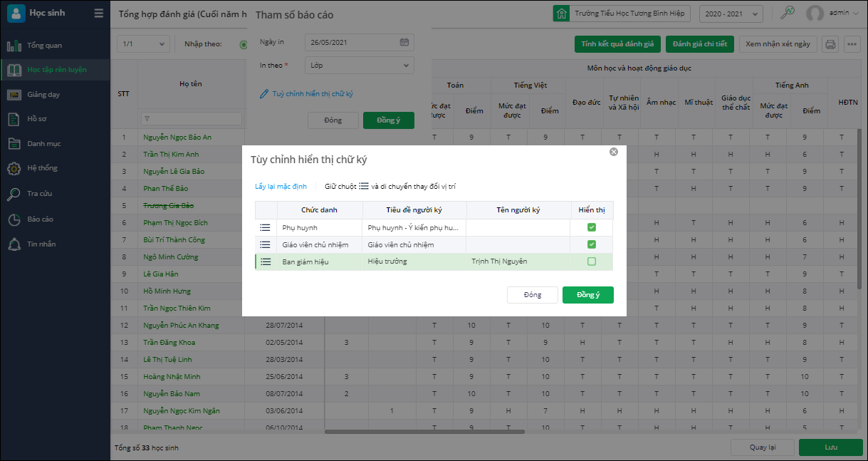This screenshot has width=868, height=461.
Task: Open the more options ellipsis button
Action: point(852,44)
